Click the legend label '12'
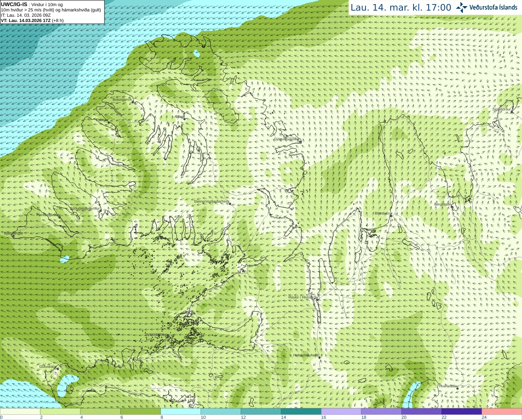 pos(243,417)
